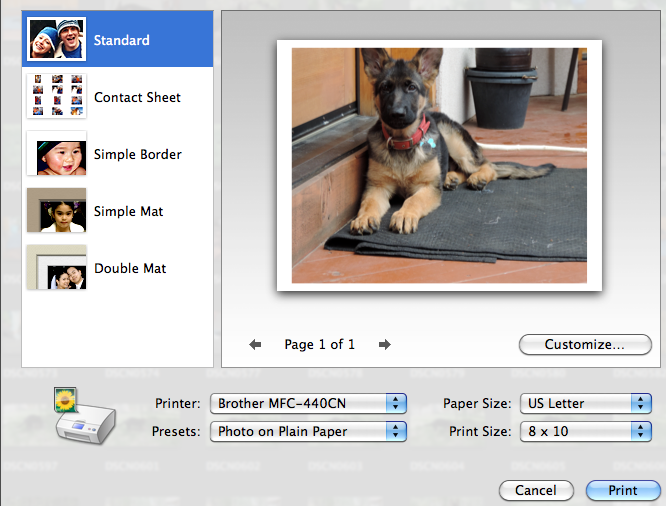Select the Standard print layout thumbnail
Screen dimensions: 666x506
(x=56, y=39)
